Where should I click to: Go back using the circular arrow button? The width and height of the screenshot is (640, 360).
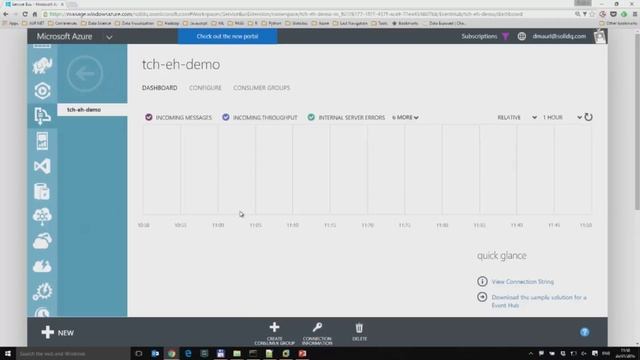(x=85, y=74)
